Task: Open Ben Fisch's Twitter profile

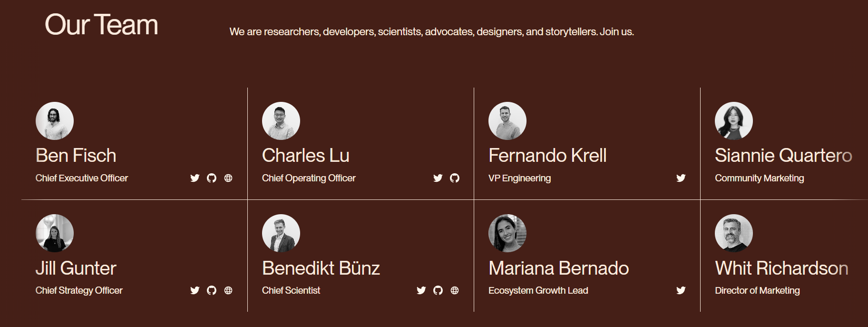Action: point(195,178)
